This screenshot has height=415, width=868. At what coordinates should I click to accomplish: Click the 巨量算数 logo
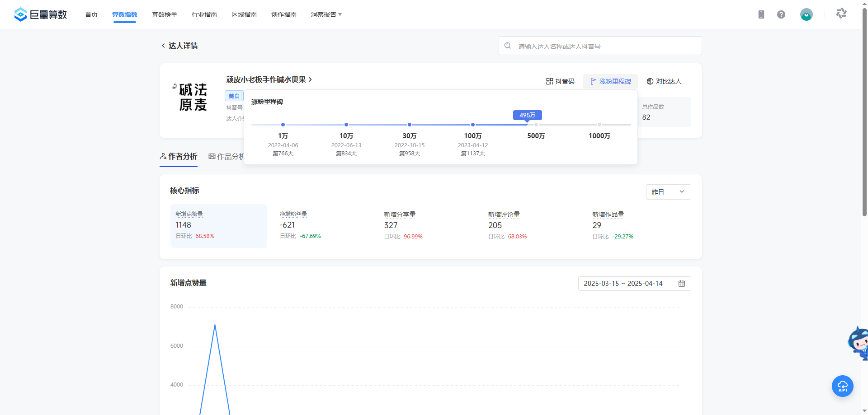(x=40, y=14)
